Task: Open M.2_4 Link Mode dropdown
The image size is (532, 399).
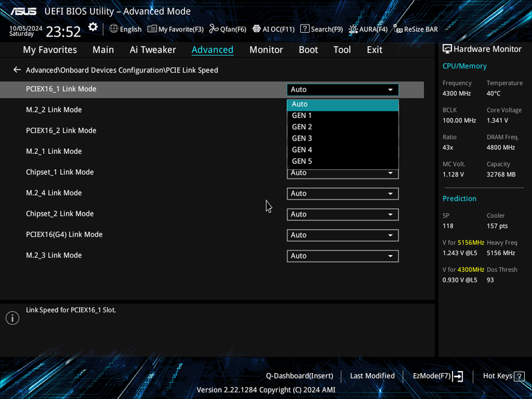Action: (343, 193)
